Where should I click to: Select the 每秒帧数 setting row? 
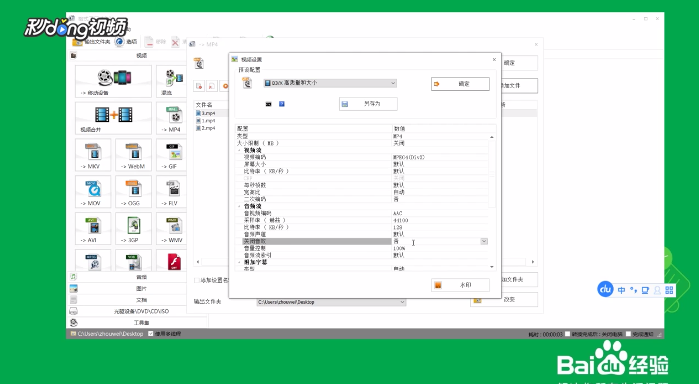point(362,185)
